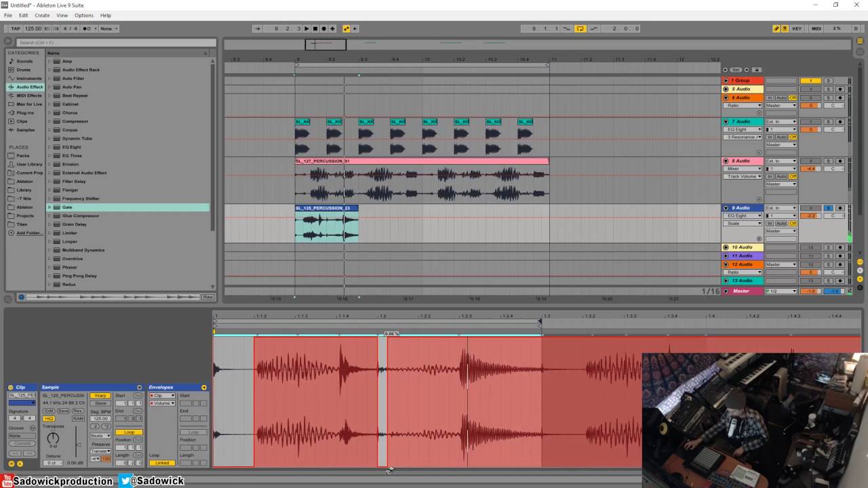The height and width of the screenshot is (488, 868).
Task: Toggle the Loop switch in control bar
Action: tap(580, 28)
